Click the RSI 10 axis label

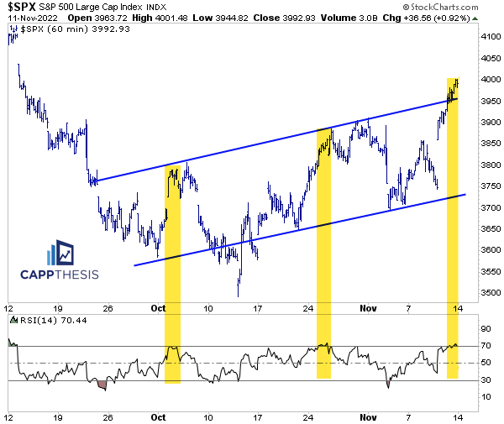coord(486,397)
